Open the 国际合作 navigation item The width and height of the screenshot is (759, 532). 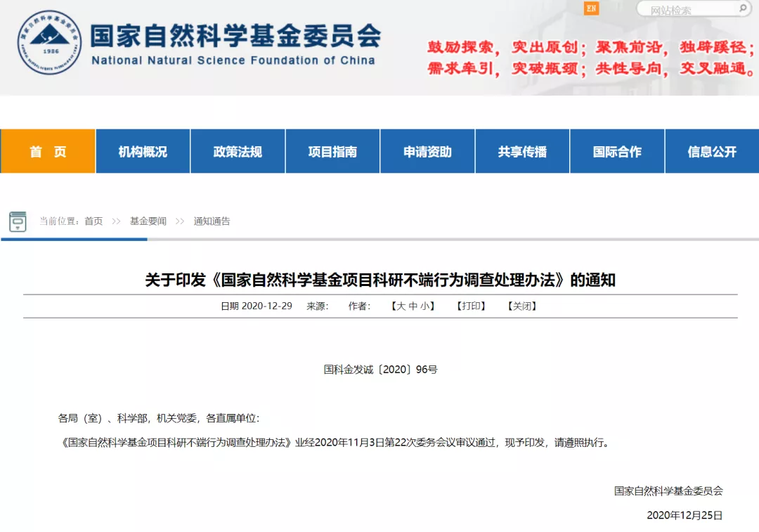[617, 152]
